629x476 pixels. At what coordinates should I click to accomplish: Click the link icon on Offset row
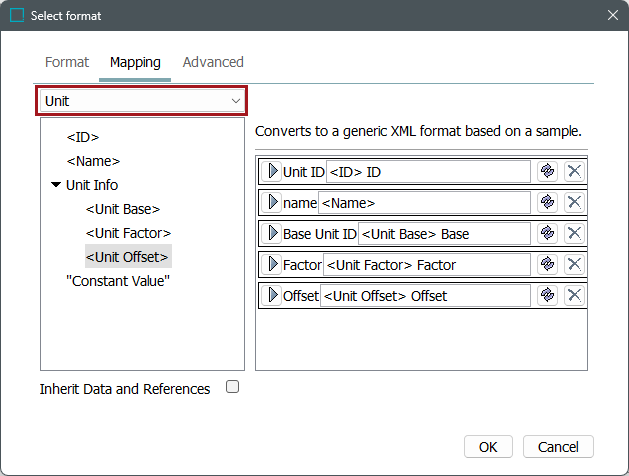547,295
